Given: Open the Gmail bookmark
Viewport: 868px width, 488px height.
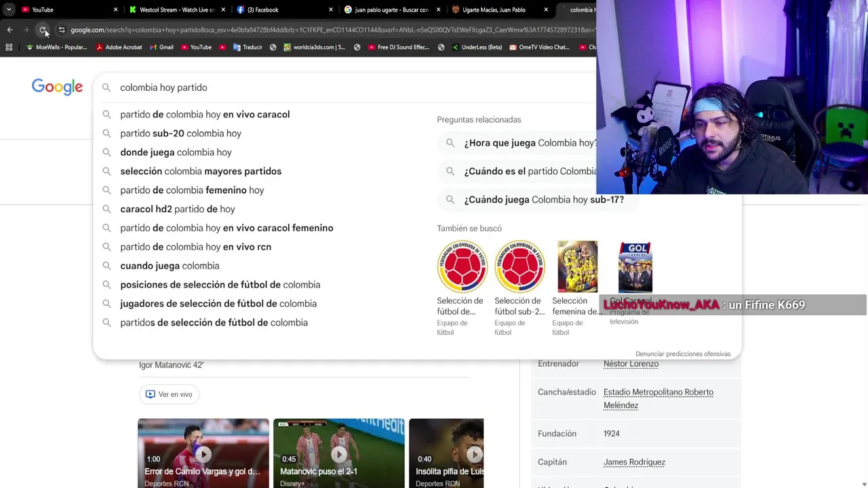Looking at the screenshot, I should click(x=161, y=47).
